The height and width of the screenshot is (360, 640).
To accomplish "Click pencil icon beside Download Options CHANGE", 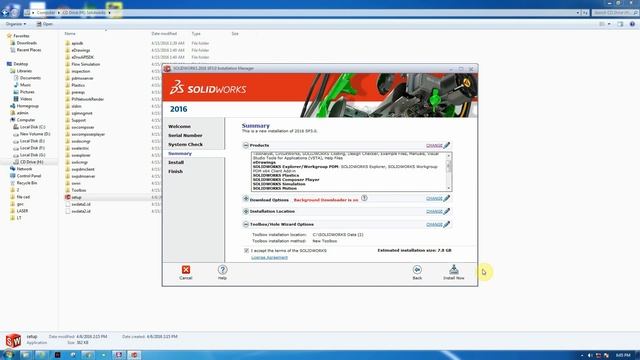I will 447,198.
